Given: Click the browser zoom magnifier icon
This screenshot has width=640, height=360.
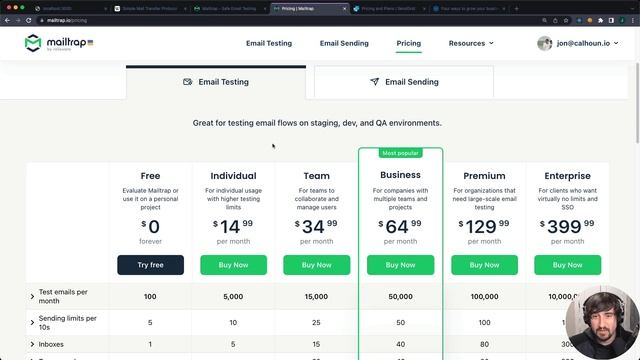Looking at the screenshot, I should coord(544,20).
